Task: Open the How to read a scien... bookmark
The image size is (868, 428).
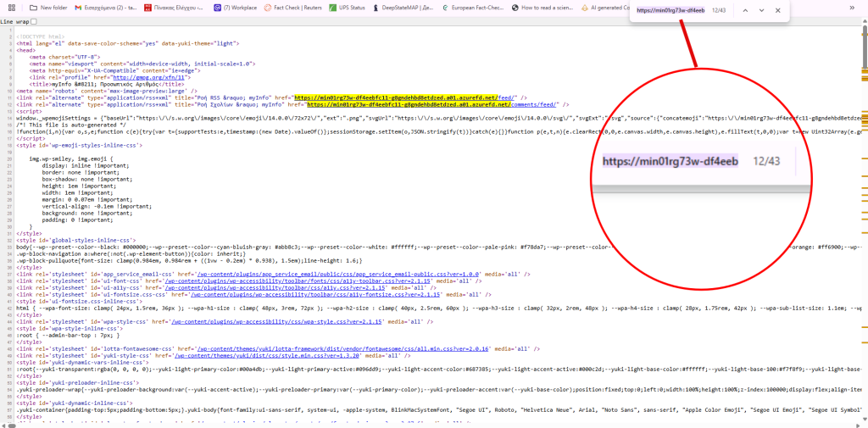Action: [x=543, y=8]
